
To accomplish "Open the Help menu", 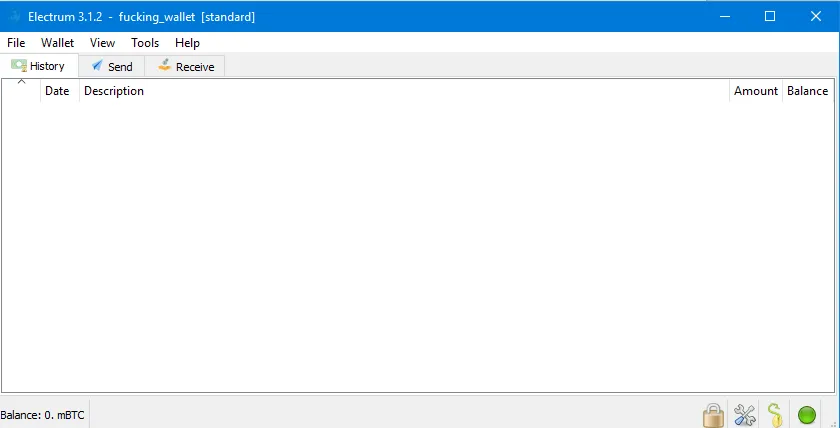I will [187, 43].
